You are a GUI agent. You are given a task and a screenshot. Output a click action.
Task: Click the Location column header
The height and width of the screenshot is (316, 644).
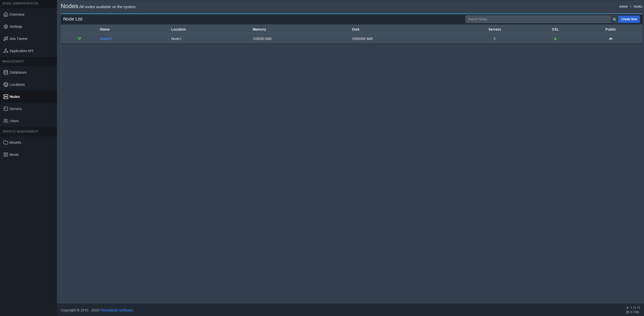[x=179, y=29]
